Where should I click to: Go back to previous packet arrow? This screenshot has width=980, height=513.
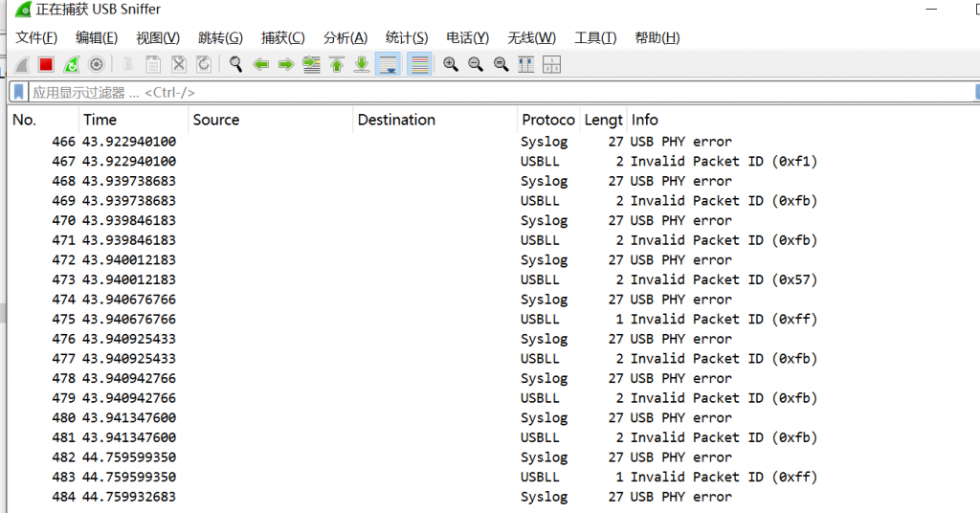260,64
